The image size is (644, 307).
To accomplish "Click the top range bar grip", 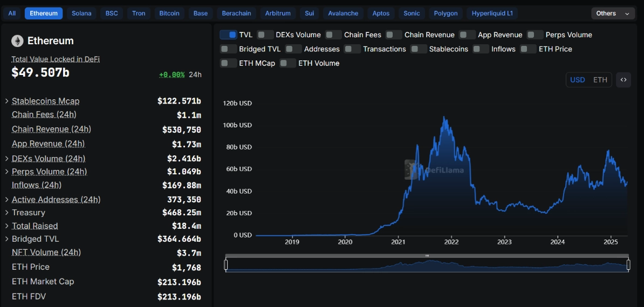I will 427,256.
